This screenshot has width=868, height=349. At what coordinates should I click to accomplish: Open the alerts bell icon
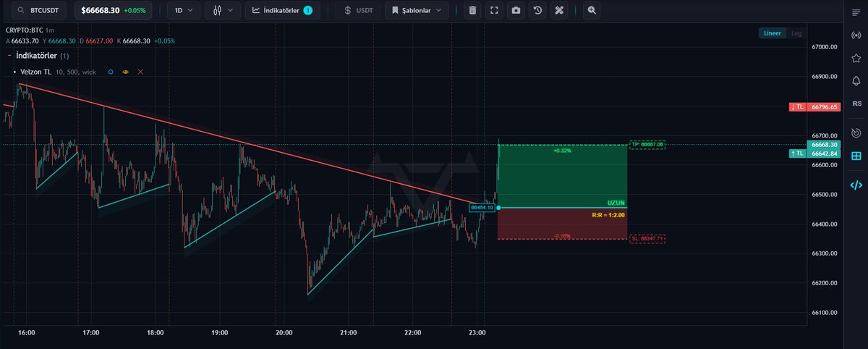(x=856, y=80)
